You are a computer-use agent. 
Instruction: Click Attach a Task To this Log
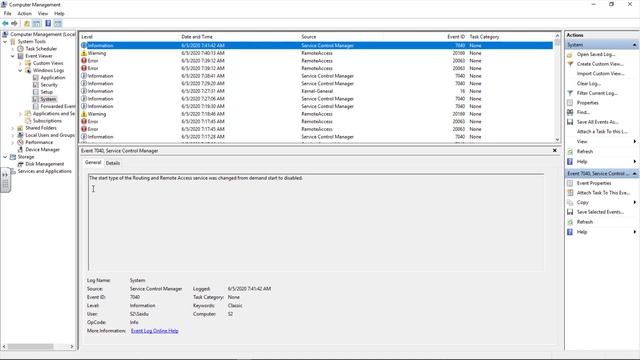[x=602, y=131]
